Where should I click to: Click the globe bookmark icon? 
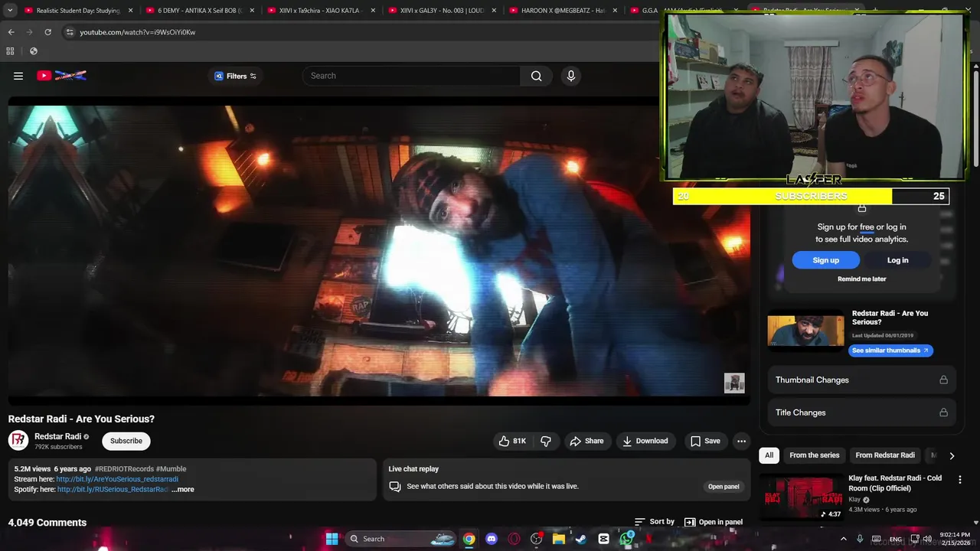point(33,51)
